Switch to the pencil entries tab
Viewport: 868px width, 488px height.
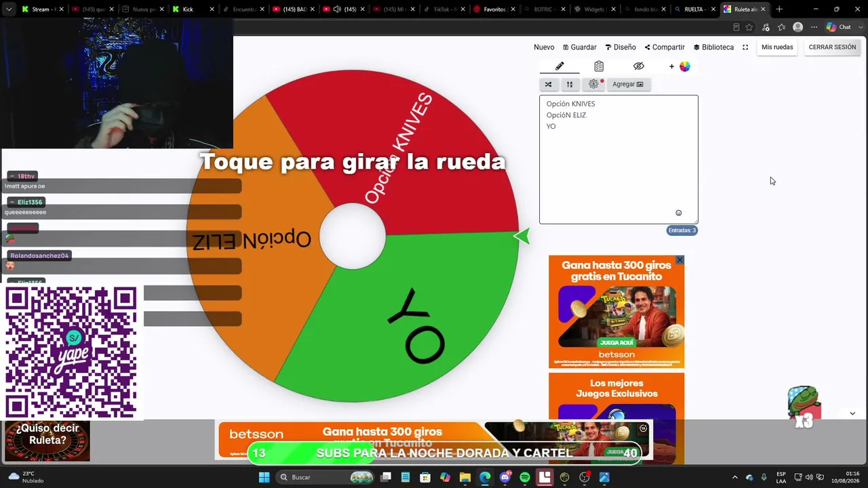coord(559,66)
